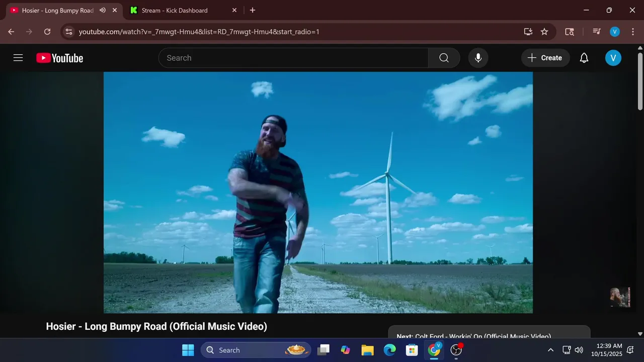Open the YouTube guide hamburger menu

(18, 58)
